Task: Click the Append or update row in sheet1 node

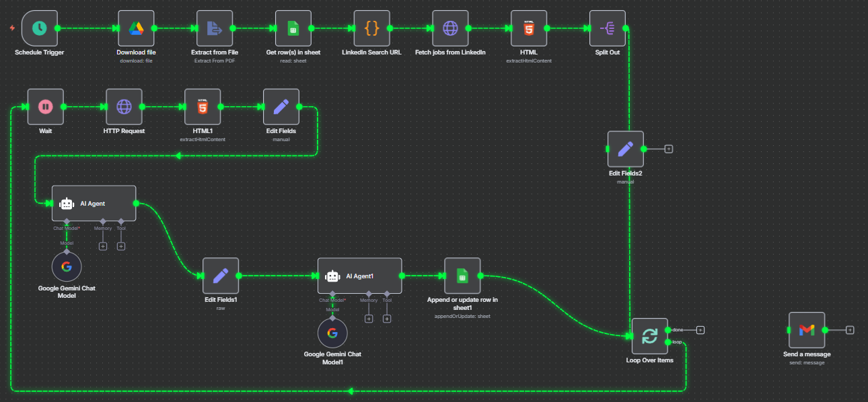Action: pos(462,276)
